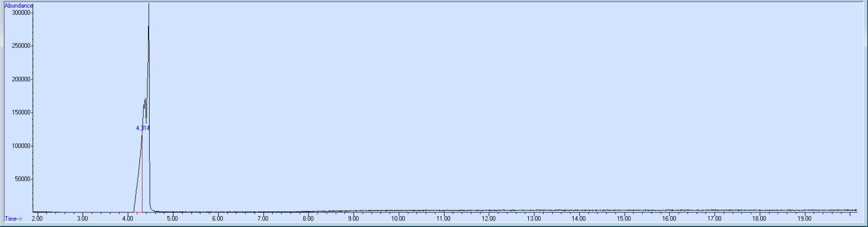This screenshot has height=227, width=868.
Task: Click the 10.00 time axis tick label
Action: click(x=398, y=219)
